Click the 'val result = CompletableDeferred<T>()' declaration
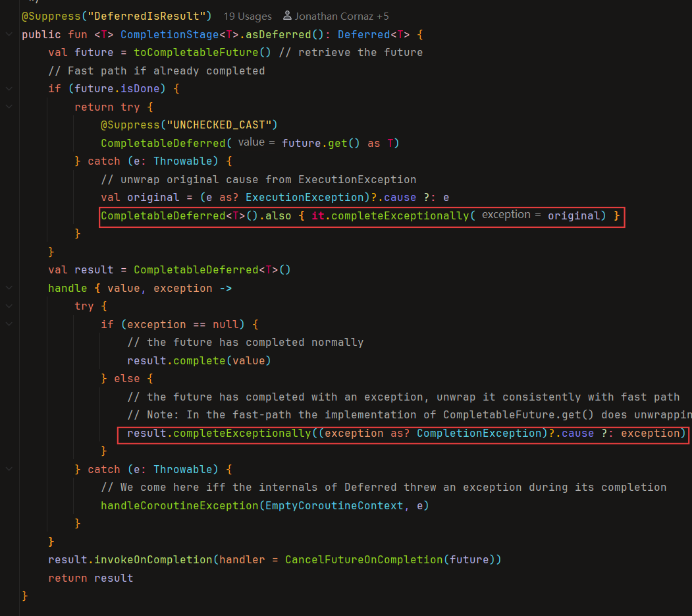 (169, 270)
